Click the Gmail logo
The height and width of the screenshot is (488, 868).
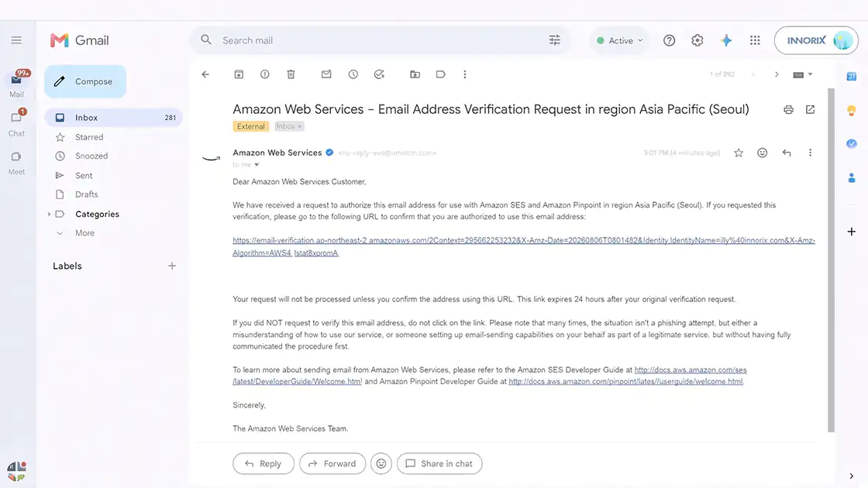pos(80,40)
